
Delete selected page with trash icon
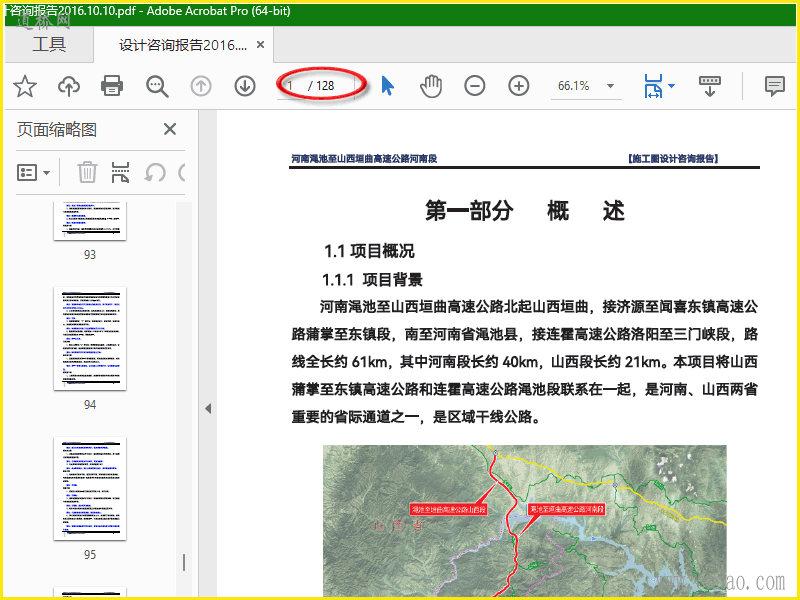click(87, 172)
